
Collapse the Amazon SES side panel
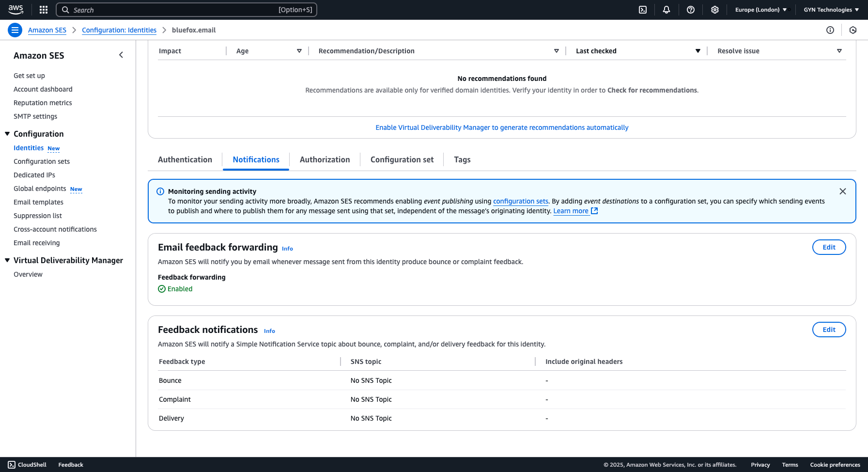pyautogui.click(x=121, y=55)
